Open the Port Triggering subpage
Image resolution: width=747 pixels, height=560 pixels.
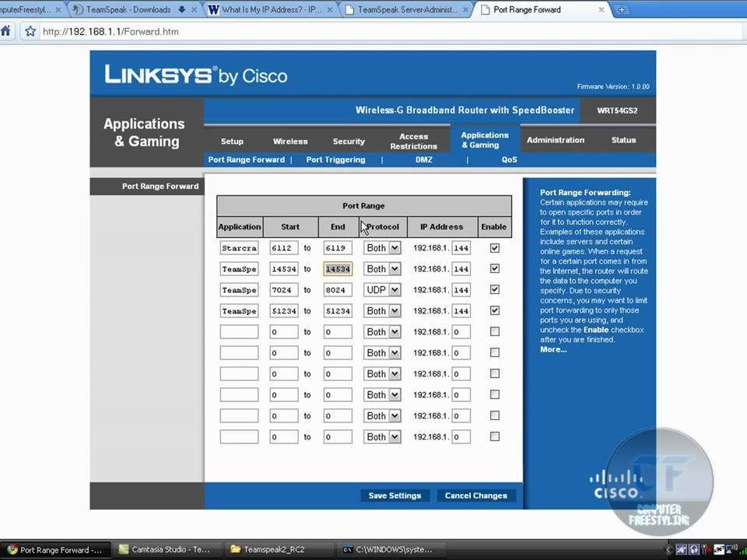coord(335,159)
